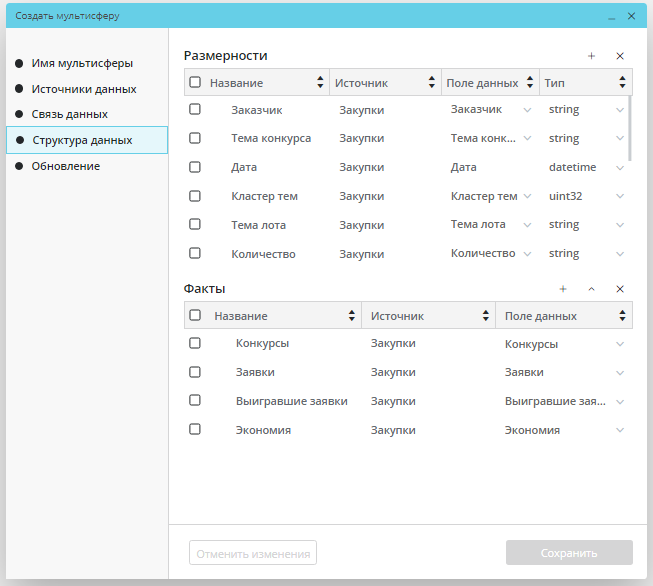Click the dimensions table vertical scrollbar
The height and width of the screenshot is (586, 653).
630,128
